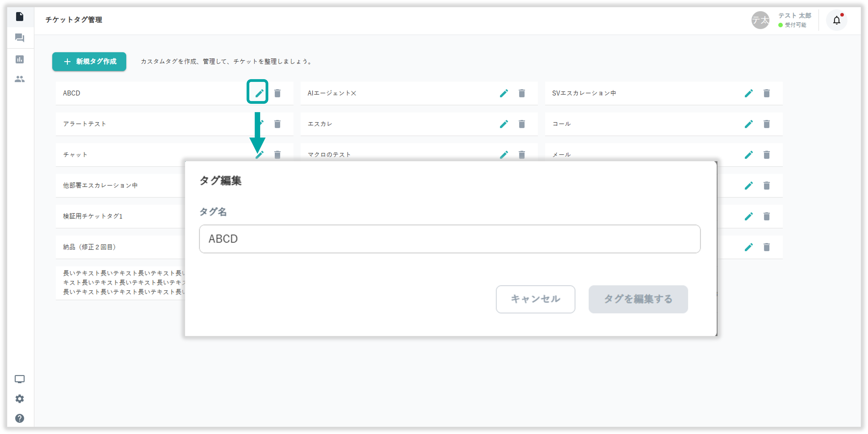Edit the SVエスカレーション中 tag
This screenshot has width=868, height=434.
pyautogui.click(x=748, y=93)
